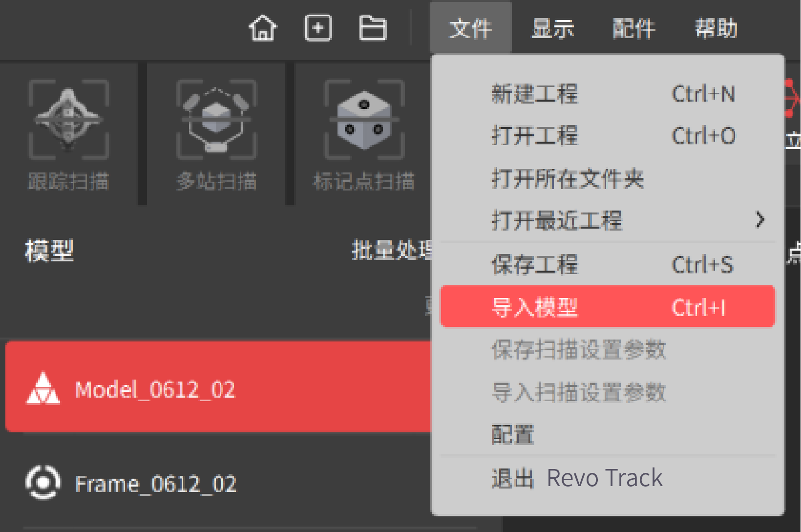Select 打开工程 menu entry
This screenshot has height=532, width=801.
[608, 135]
